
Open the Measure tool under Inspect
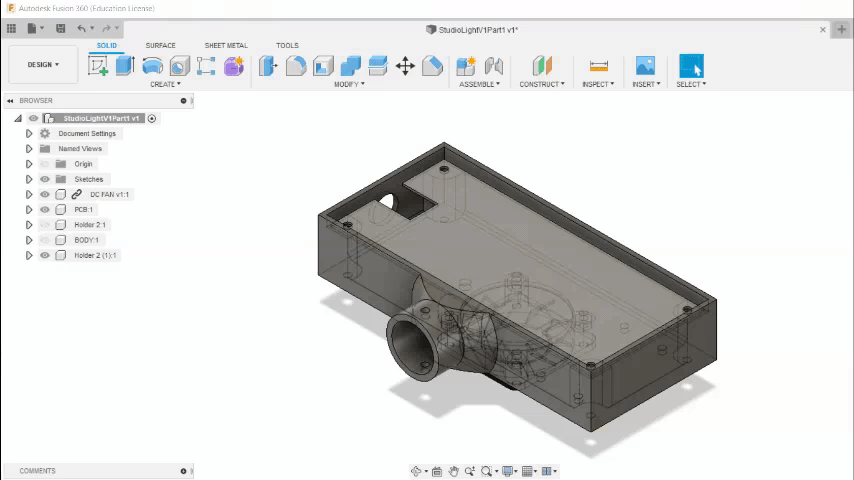click(x=599, y=66)
